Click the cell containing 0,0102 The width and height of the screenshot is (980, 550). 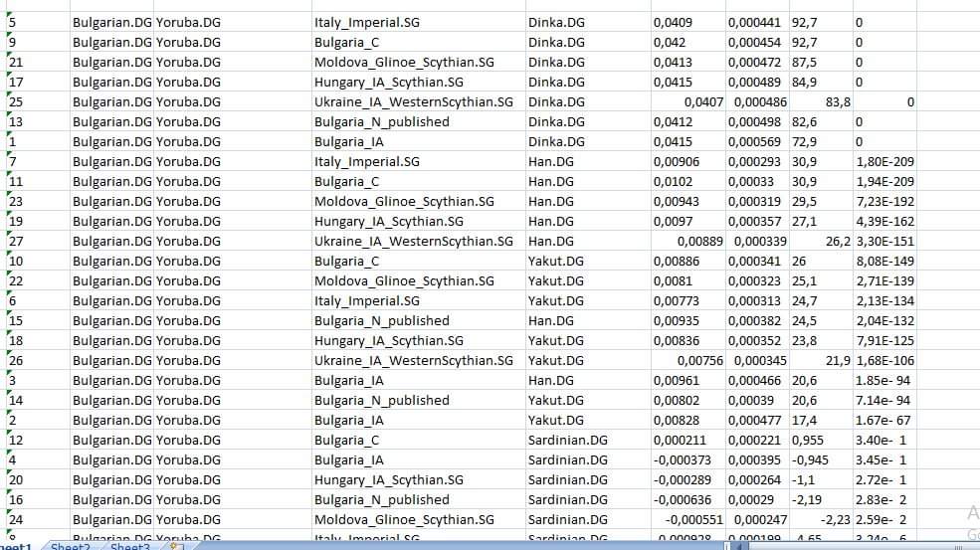pos(670,181)
